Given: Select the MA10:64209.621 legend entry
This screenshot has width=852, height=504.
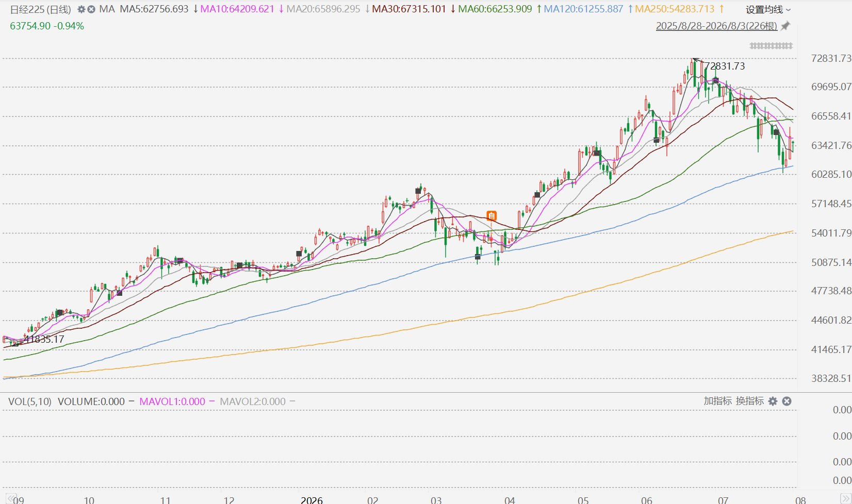Looking at the screenshot, I should point(237,9).
